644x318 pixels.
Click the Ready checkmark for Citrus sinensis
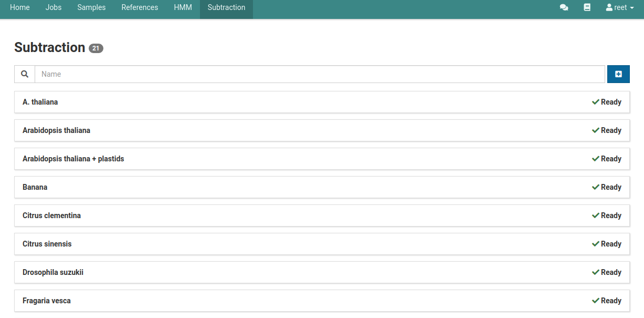tap(596, 244)
